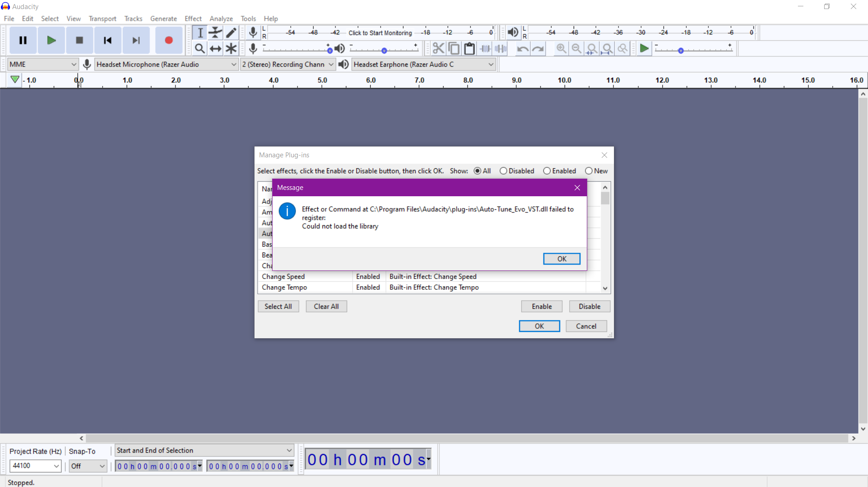Skip to Start of the project

(x=108, y=40)
